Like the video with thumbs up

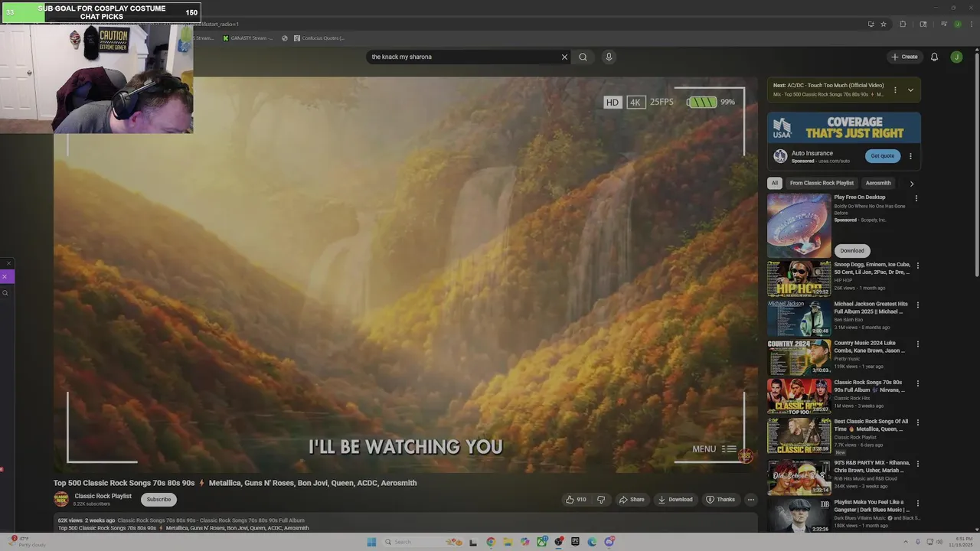(576, 499)
